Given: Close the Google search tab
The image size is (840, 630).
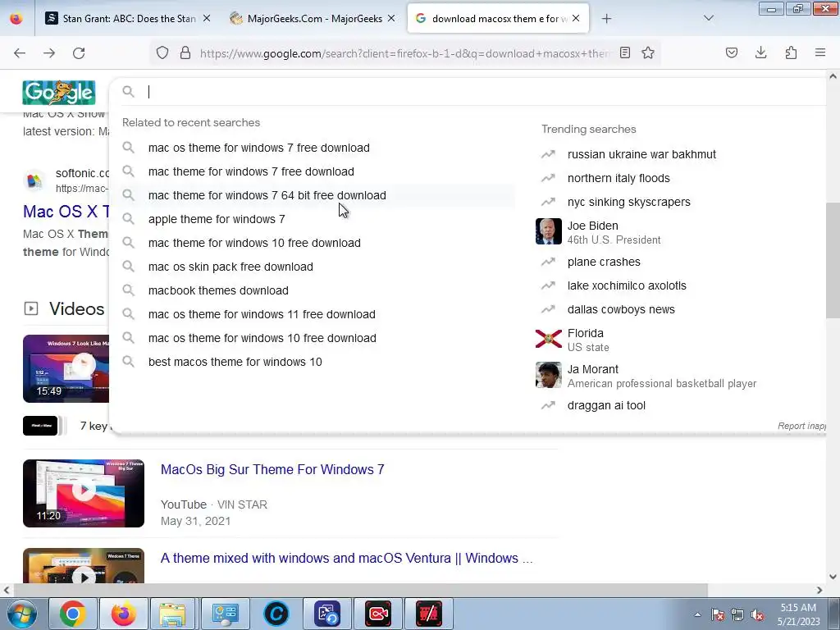Looking at the screenshot, I should 576,18.
